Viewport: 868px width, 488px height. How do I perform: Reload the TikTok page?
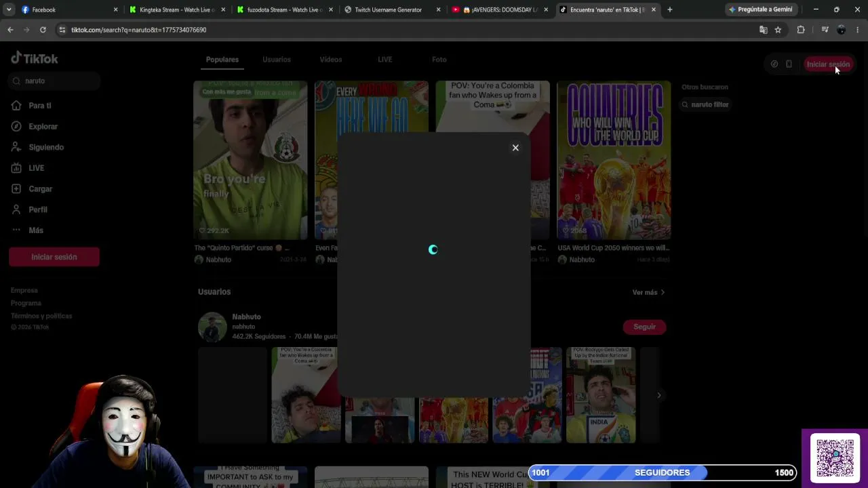coord(43,30)
